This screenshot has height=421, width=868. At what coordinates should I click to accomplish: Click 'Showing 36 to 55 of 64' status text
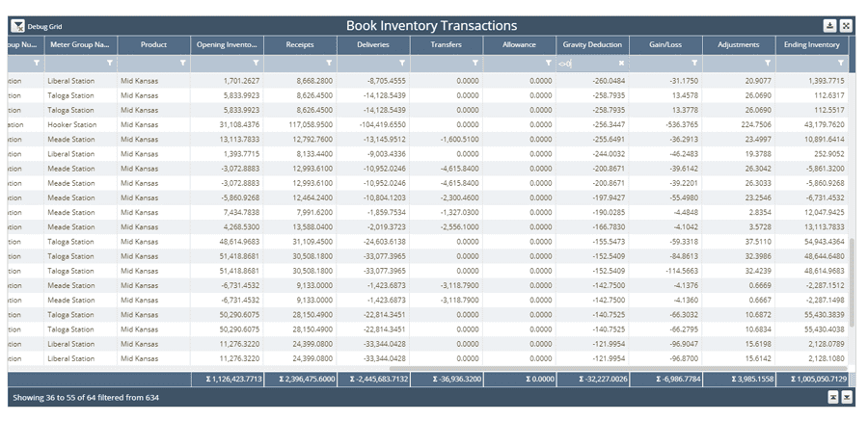coord(86,397)
